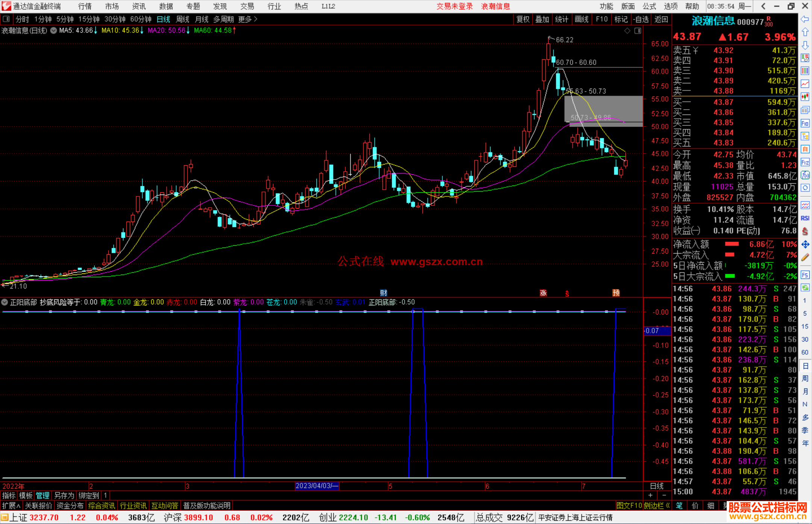The image size is (812, 524).
Task: Open the f(x) formula icon
Action: click(805, 175)
